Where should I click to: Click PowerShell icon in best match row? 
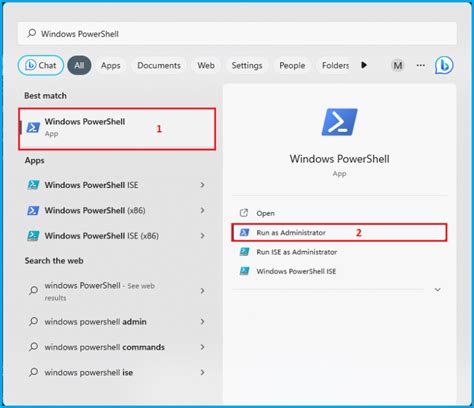click(x=33, y=128)
